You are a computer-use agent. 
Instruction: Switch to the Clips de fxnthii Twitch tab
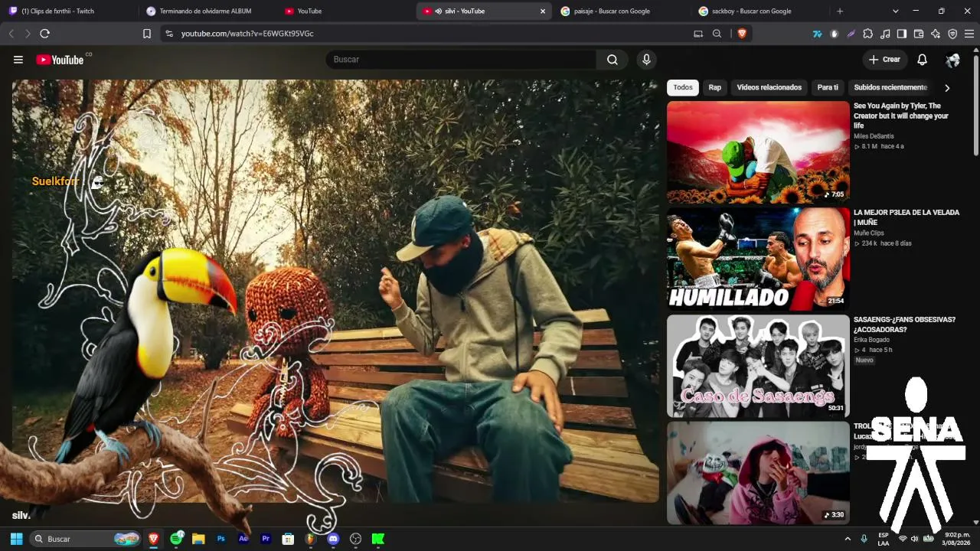67,11
